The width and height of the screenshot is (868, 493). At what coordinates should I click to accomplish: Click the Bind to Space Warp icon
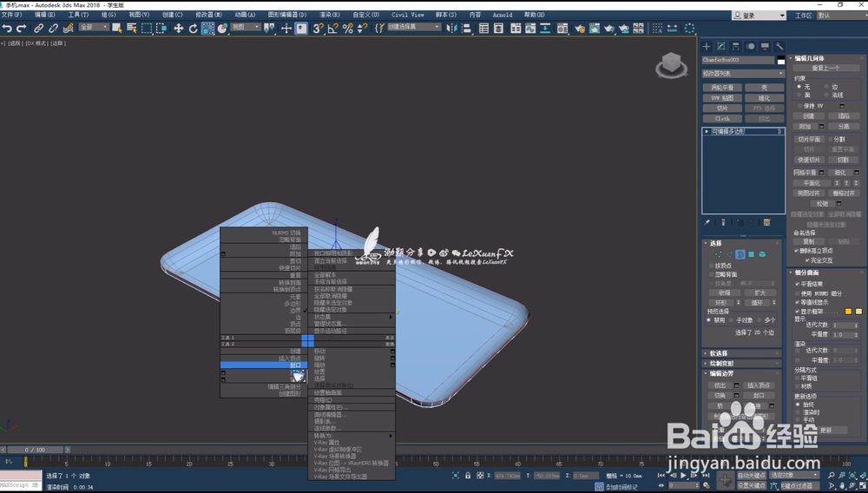pyautogui.click(x=68, y=28)
